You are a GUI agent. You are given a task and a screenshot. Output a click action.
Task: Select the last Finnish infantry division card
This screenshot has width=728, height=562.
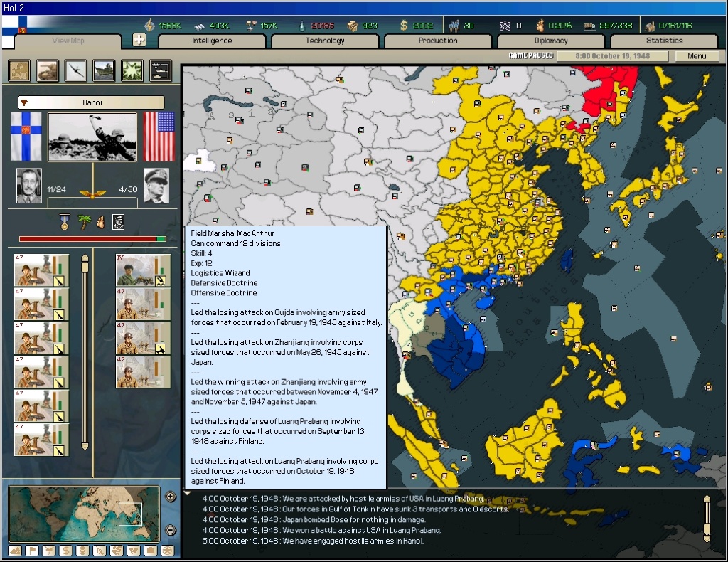click(x=41, y=440)
